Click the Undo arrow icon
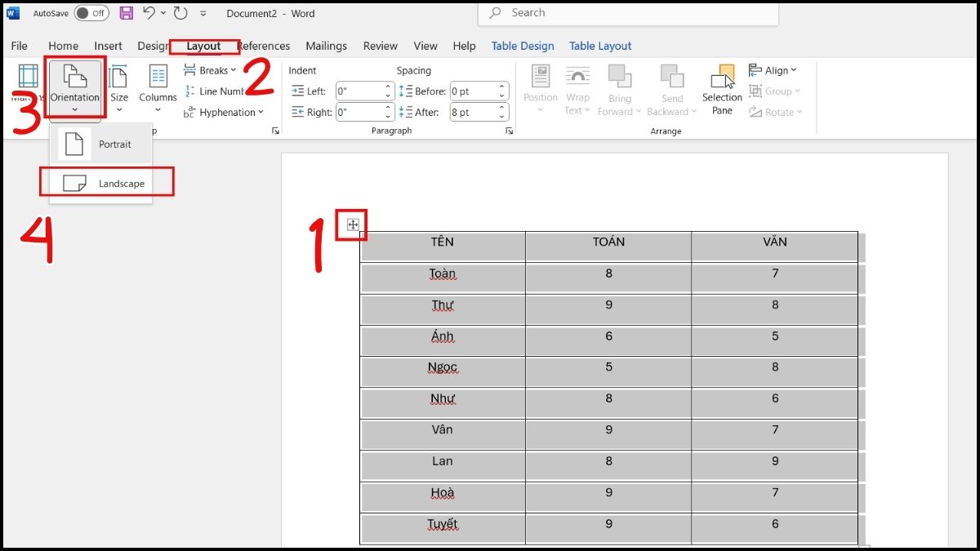Viewport: 980px width, 551px height. coord(149,13)
